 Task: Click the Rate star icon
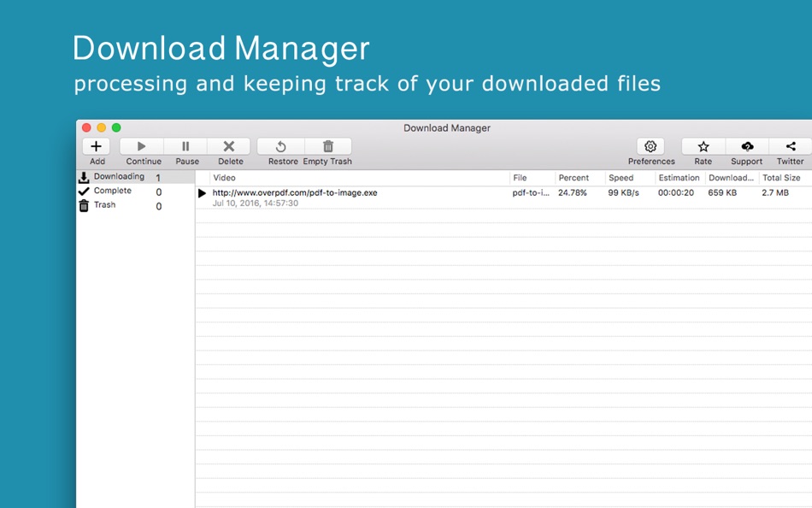tap(703, 146)
